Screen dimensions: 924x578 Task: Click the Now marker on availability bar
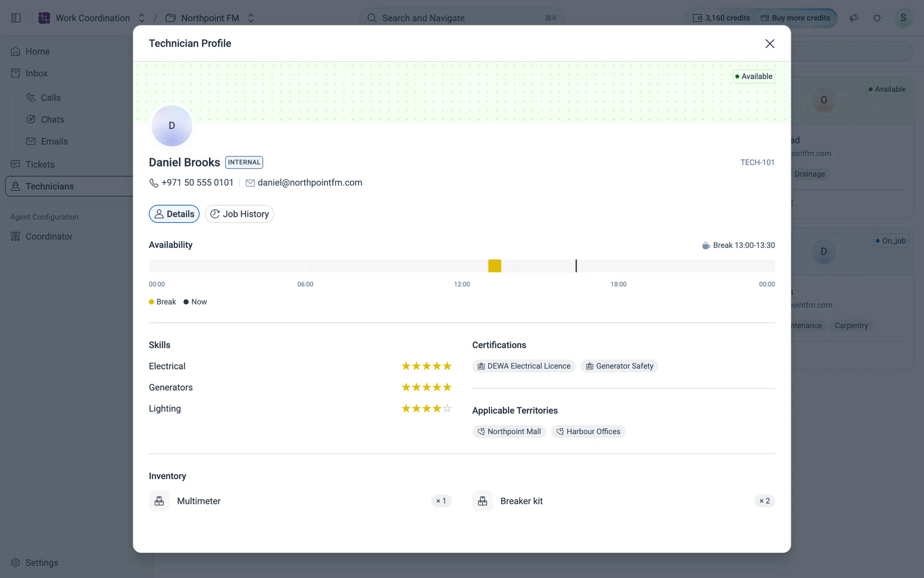tap(576, 266)
